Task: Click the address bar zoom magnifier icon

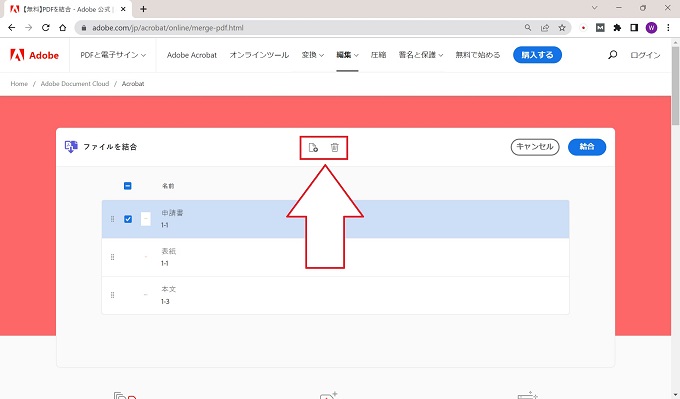Action: tap(528, 28)
